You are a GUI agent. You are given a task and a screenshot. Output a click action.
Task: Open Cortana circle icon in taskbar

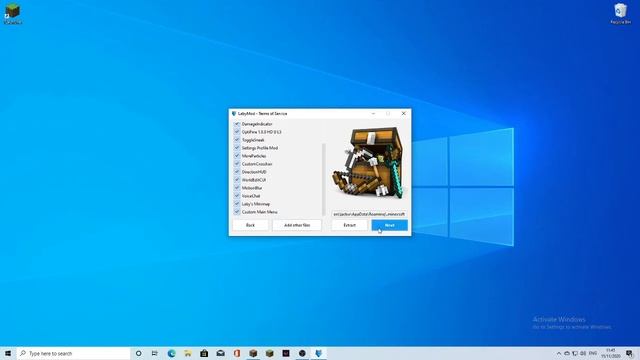(x=138, y=353)
